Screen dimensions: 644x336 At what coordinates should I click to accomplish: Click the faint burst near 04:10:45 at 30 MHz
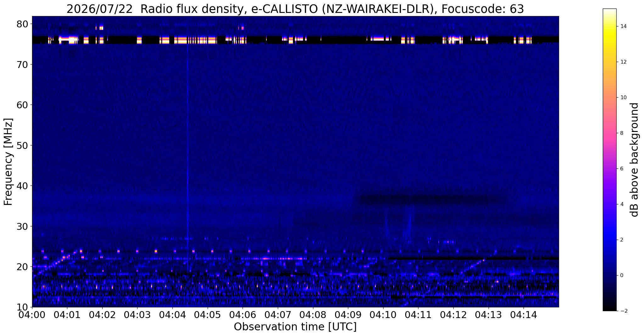[x=408, y=225]
